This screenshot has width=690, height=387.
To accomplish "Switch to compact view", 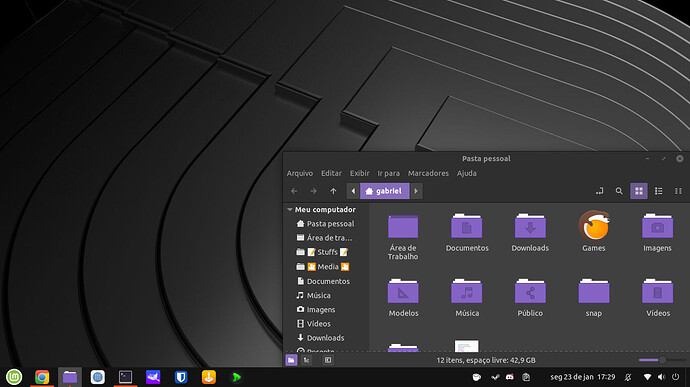I will pos(678,191).
